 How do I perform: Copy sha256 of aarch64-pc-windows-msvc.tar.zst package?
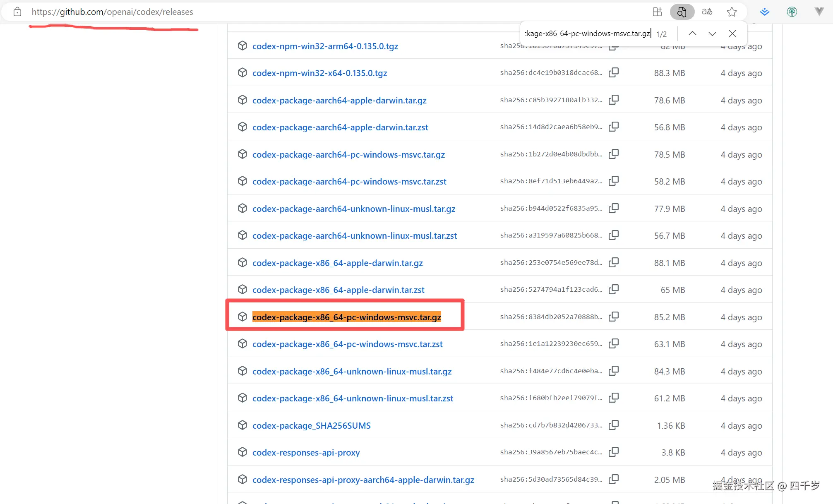pyautogui.click(x=614, y=181)
